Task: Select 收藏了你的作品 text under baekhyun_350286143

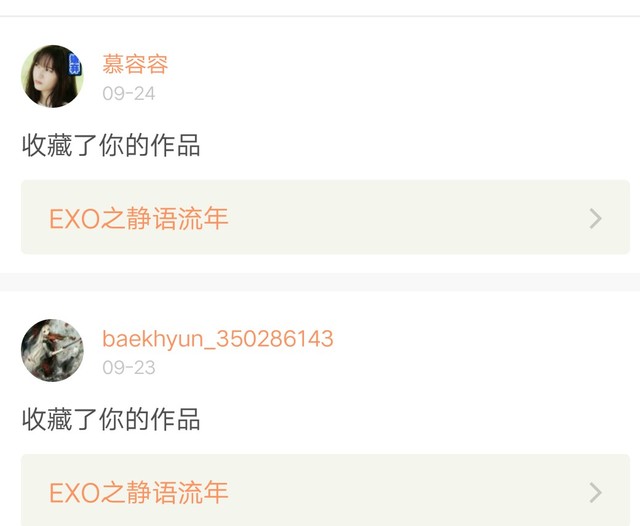Action: coord(111,419)
